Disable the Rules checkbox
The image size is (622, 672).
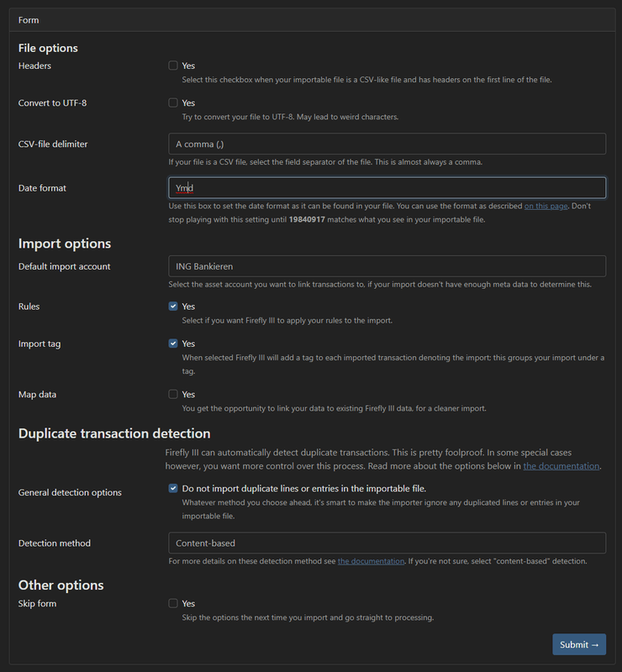173,307
